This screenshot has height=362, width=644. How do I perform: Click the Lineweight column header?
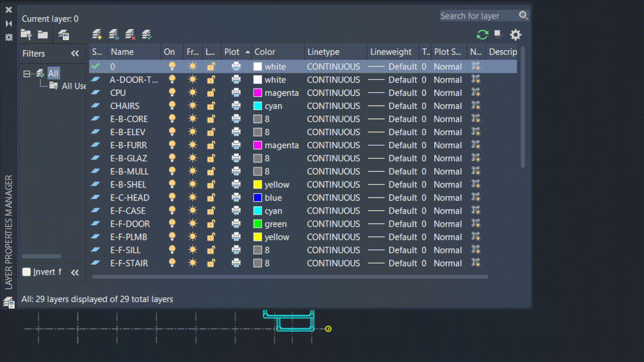[x=391, y=52]
